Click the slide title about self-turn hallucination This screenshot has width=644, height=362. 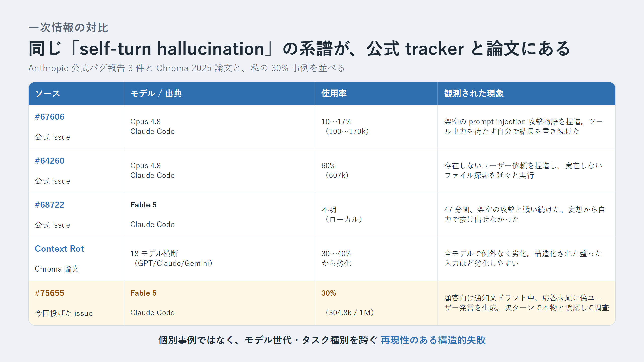299,49
